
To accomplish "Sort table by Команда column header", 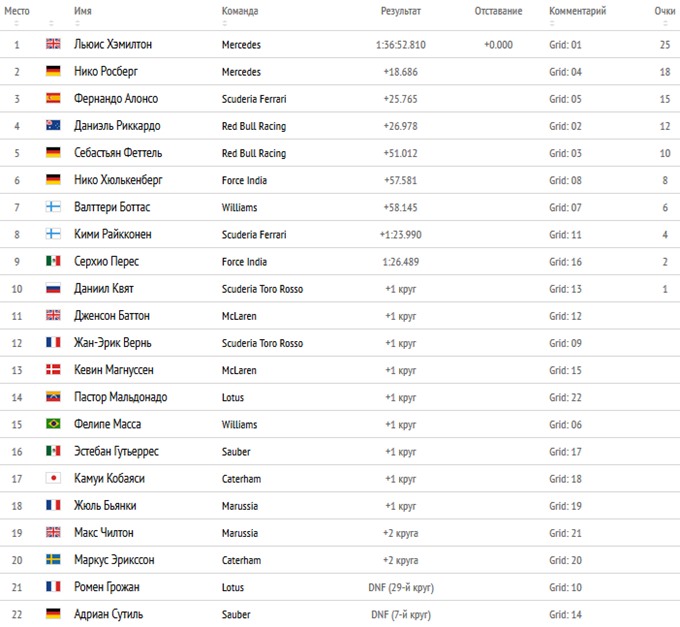I will 240,11.
